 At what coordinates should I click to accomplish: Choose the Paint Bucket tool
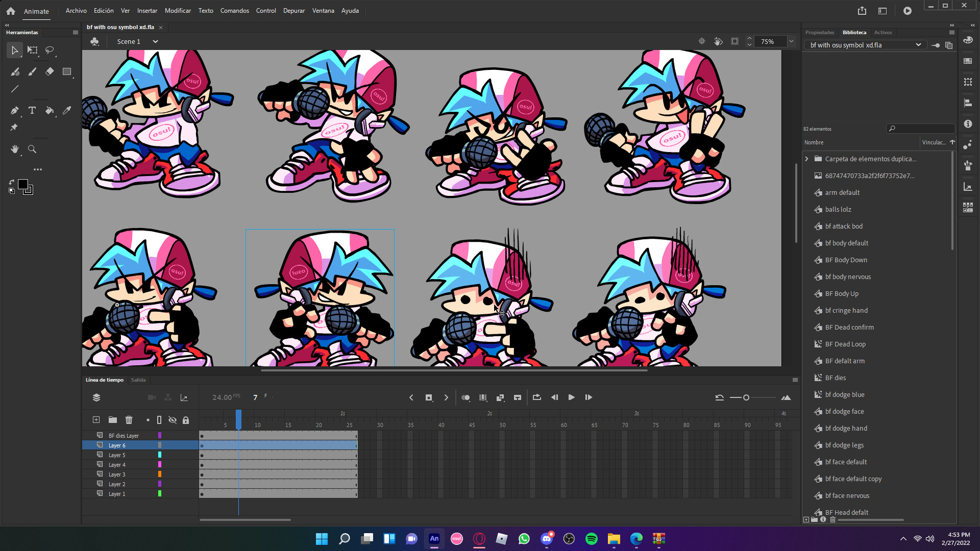[x=50, y=110]
